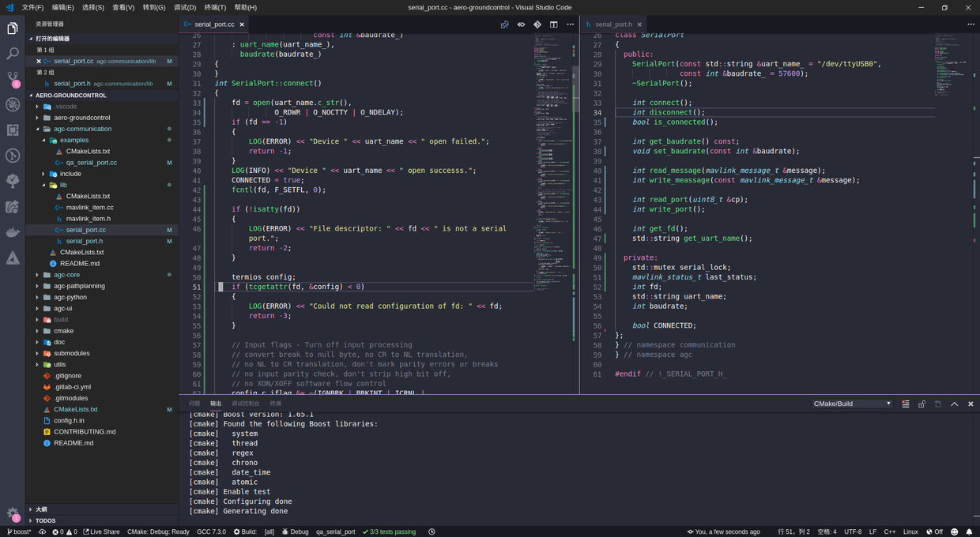Open the 文件(F) menu

[x=33, y=7]
